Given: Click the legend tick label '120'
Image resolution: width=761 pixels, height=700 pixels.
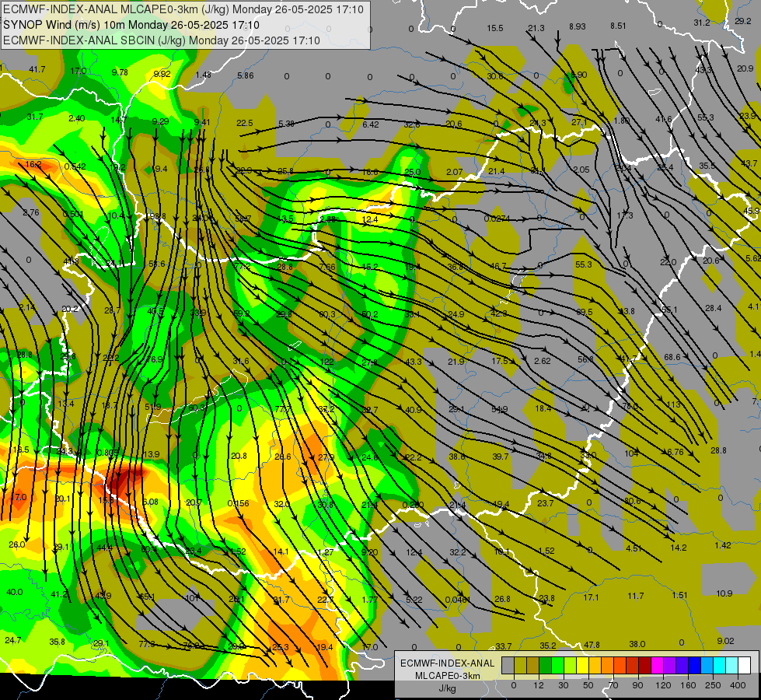Looking at the screenshot, I should click(663, 685).
